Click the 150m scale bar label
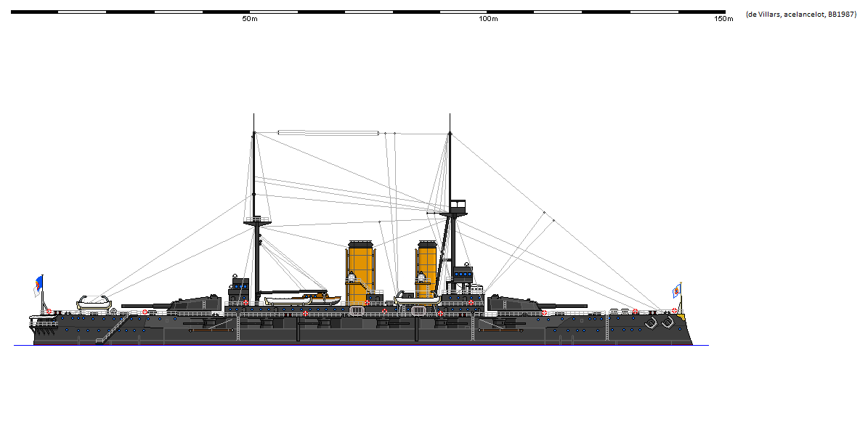The width and height of the screenshot is (868, 430). coord(723,19)
